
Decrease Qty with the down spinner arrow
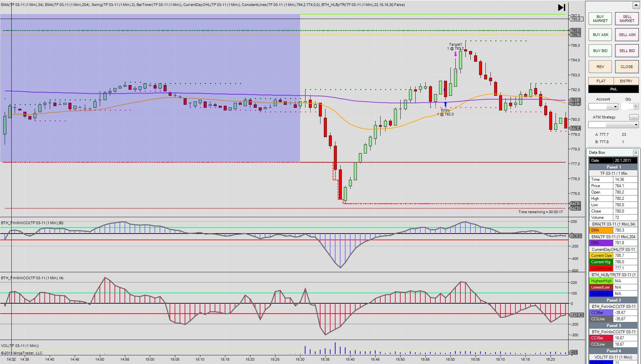[636, 108]
